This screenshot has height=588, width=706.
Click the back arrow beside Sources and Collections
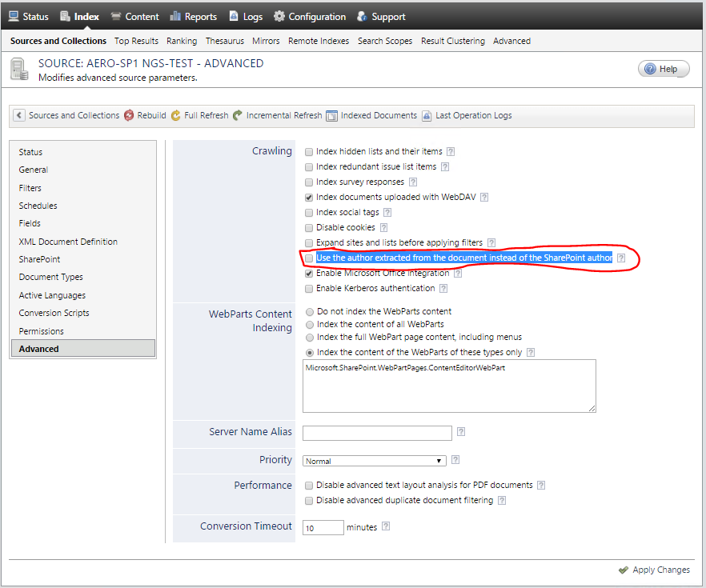pyautogui.click(x=18, y=115)
